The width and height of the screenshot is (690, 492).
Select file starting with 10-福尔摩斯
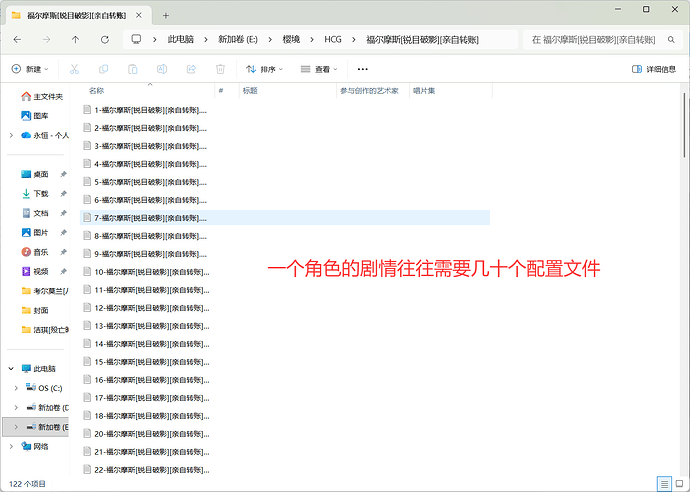[x=146, y=272]
